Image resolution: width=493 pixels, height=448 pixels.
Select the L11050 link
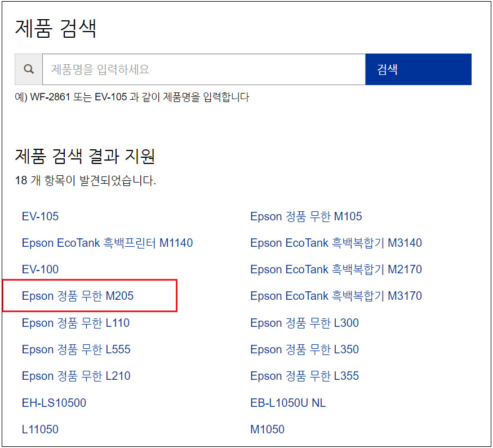tap(39, 429)
